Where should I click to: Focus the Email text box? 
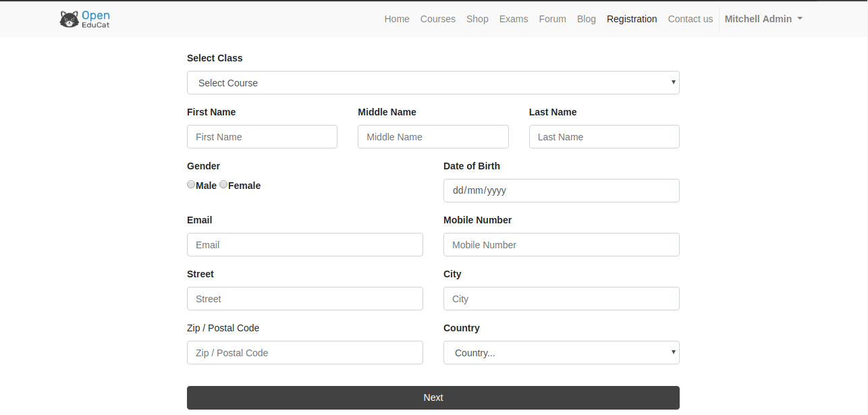pos(304,244)
